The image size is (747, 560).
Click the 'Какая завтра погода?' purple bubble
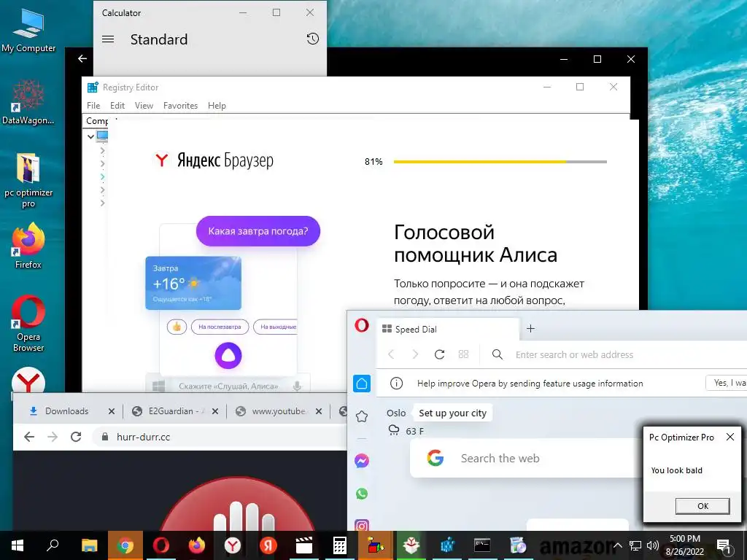click(258, 231)
